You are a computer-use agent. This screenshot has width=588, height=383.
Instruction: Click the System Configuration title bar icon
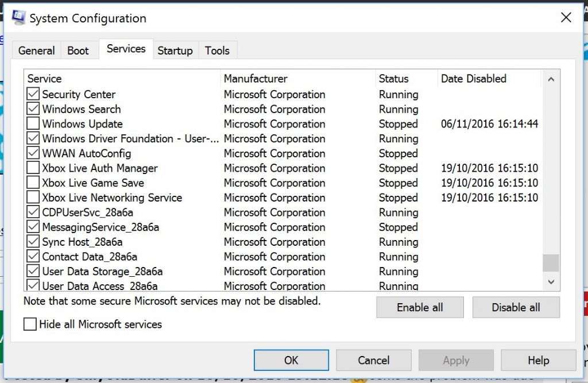pyautogui.click(x=19, y=17)
